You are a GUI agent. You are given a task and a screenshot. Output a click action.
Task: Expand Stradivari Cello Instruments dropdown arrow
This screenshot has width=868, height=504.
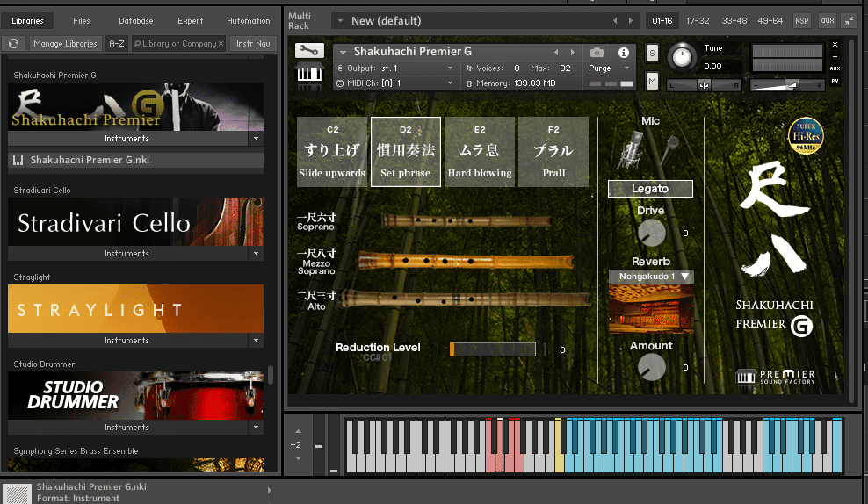click(256, 254)
